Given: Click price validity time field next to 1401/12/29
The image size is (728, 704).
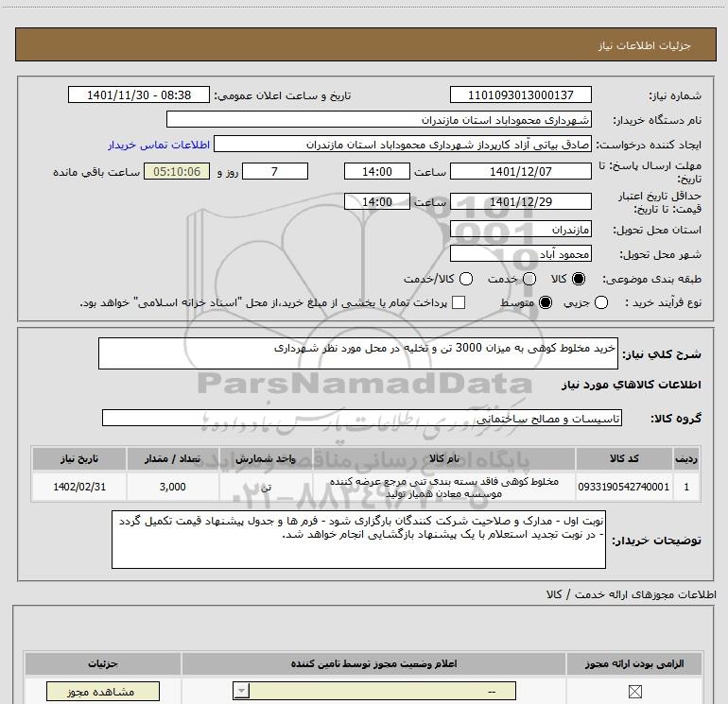Looking at the screenshot, I should [x=377, y=202].
